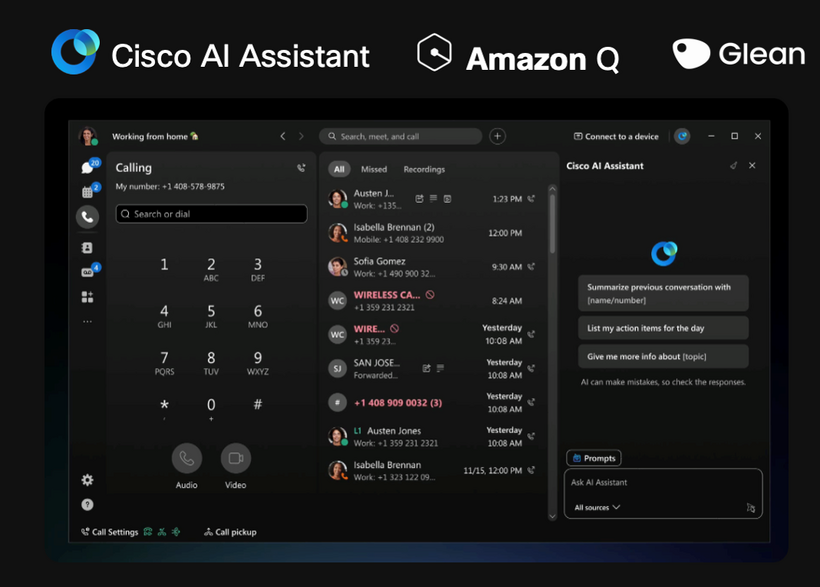The image size is (820, 587).
Task: Call back Isabella Brennan from 11/15
Action: [x=531, y=470]
